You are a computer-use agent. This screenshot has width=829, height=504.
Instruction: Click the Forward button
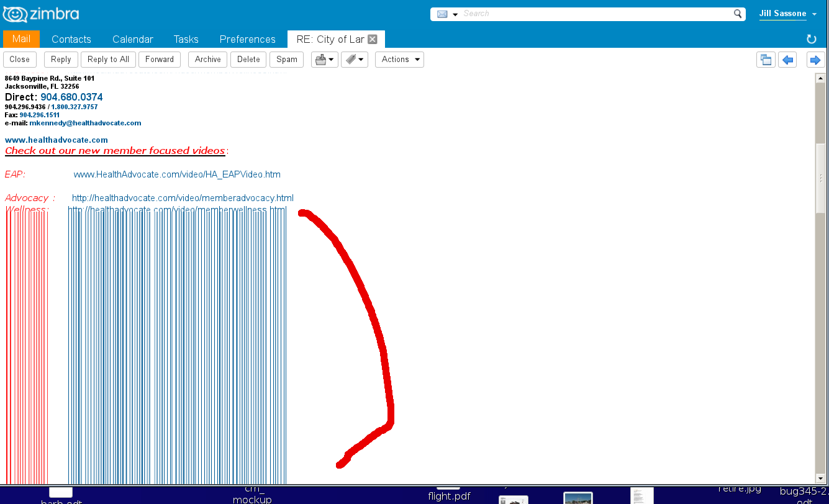coord(160,60)
